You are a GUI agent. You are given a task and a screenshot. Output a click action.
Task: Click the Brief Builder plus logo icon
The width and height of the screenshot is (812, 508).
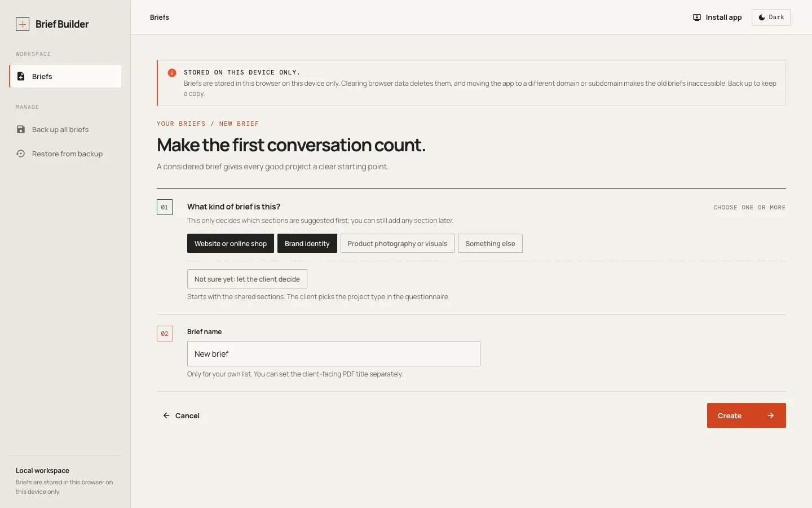(23, 24)
